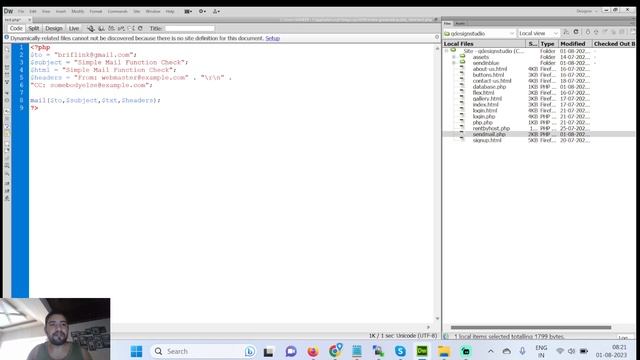Sort by Modified column header
The height and width of the screenshot is (360, 640).
point(575,44)
